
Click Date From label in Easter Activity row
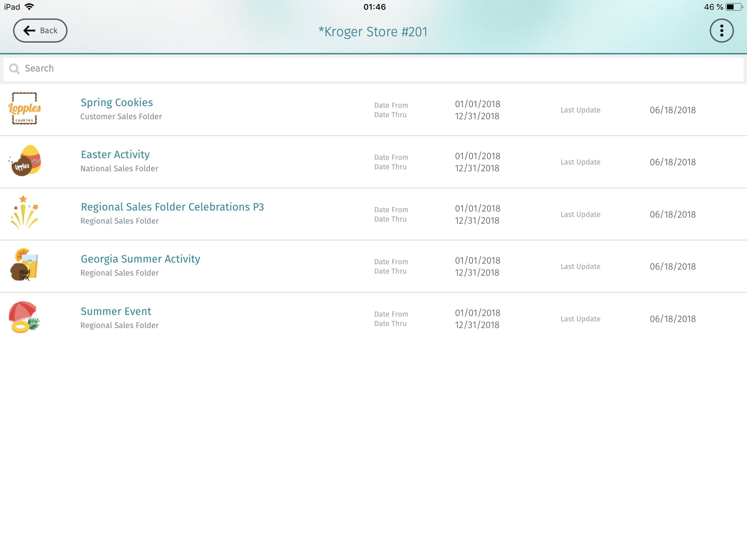[x=391, y=157]
